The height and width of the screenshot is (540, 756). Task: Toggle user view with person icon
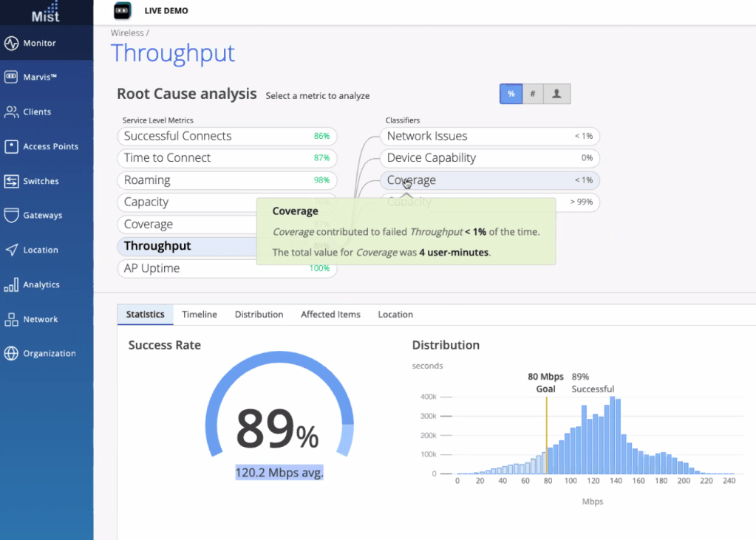(x=556, y=95)
